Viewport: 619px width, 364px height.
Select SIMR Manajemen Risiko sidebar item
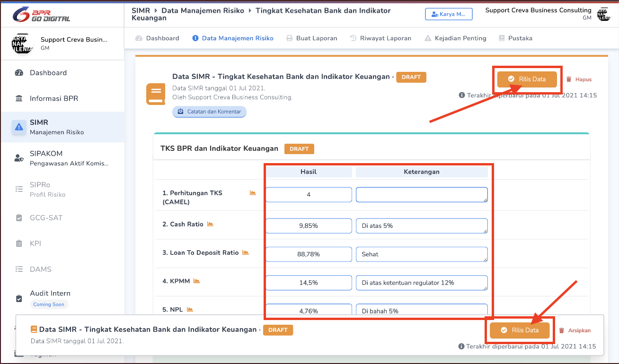[62, 127]
